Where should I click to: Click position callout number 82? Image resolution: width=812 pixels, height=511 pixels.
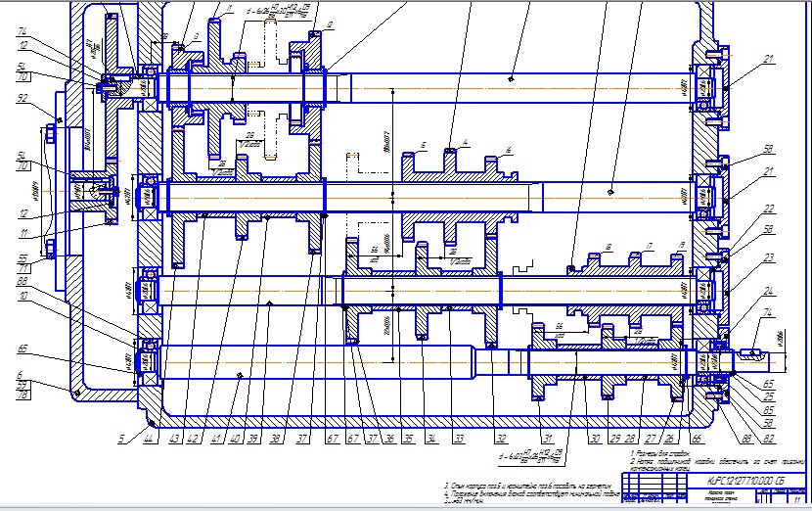point(769,439)
